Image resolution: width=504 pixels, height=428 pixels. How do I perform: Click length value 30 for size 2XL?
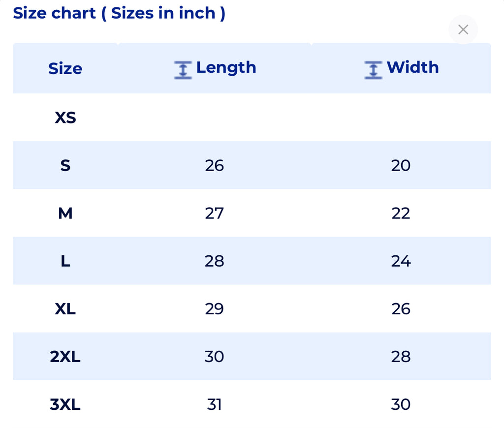(214, 356)
